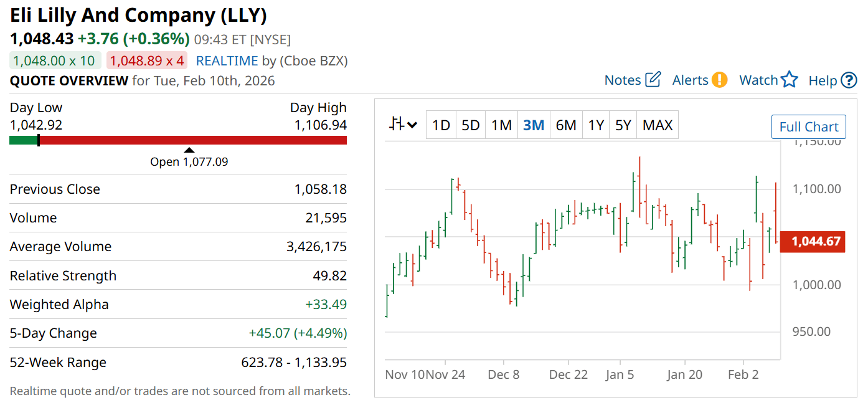Show the 1Y chart range

point(596,125)
